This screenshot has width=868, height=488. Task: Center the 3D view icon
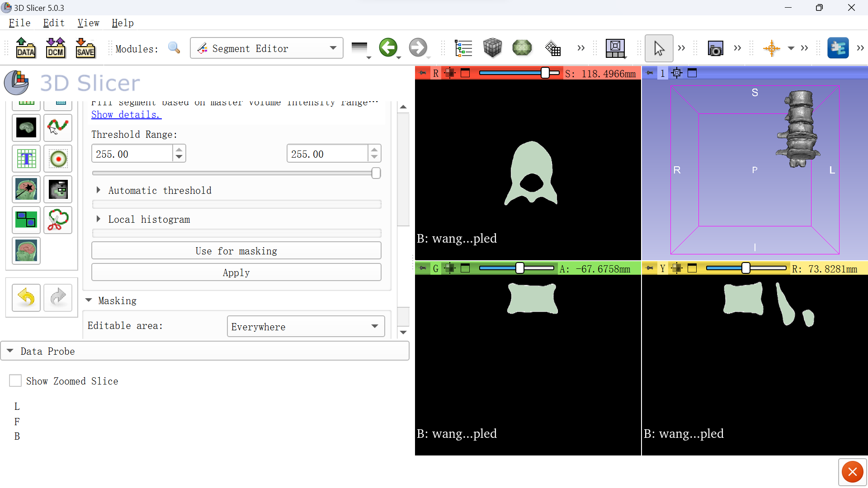(677, 73)
